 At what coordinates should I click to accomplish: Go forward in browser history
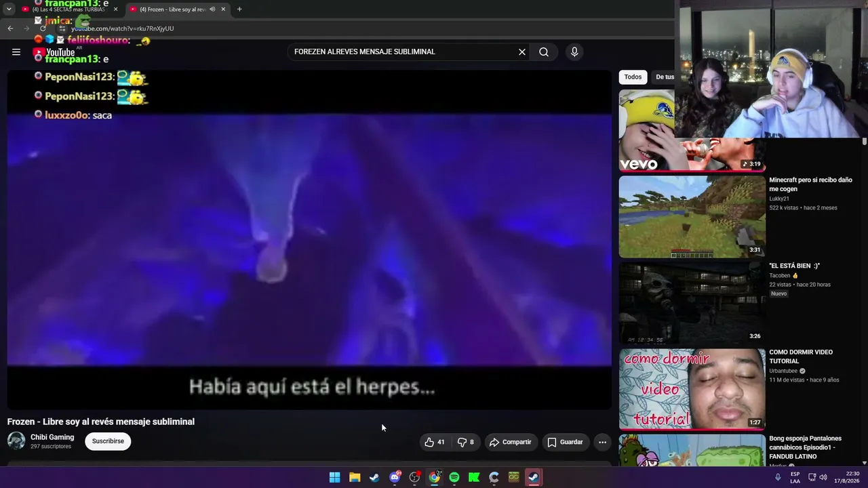coord(26,28)
